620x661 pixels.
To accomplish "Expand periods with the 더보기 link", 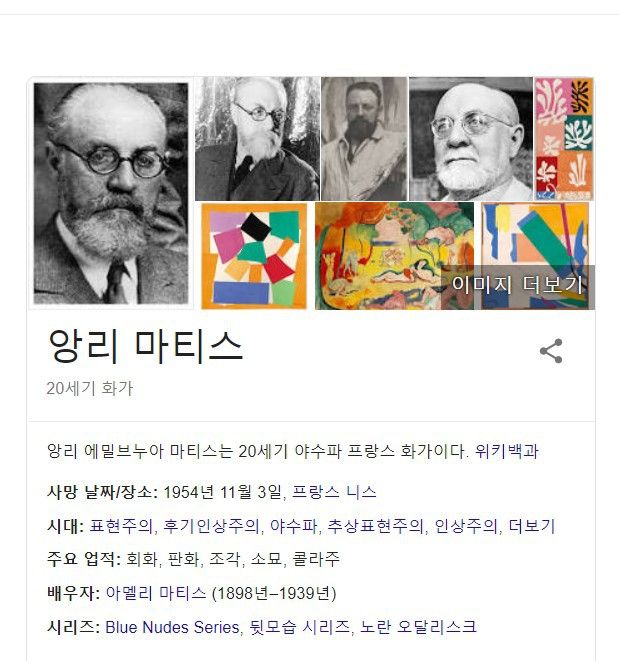I will pos(532,526).
